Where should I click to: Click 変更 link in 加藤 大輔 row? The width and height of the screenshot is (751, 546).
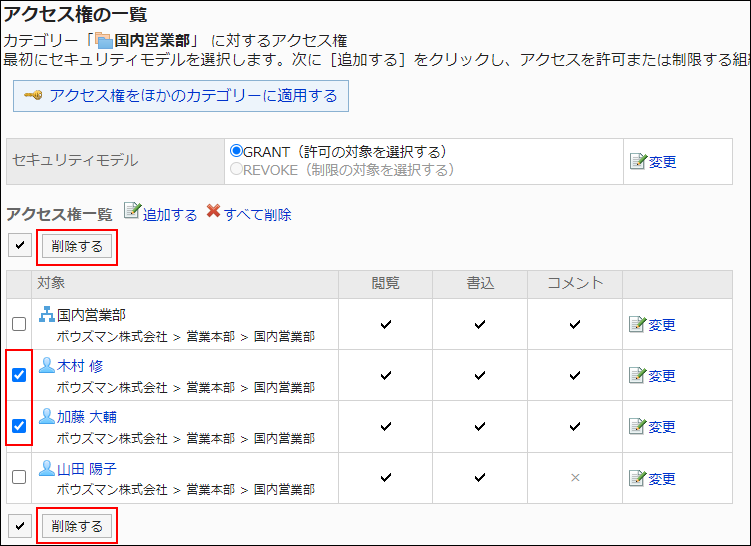pos(662,426)
